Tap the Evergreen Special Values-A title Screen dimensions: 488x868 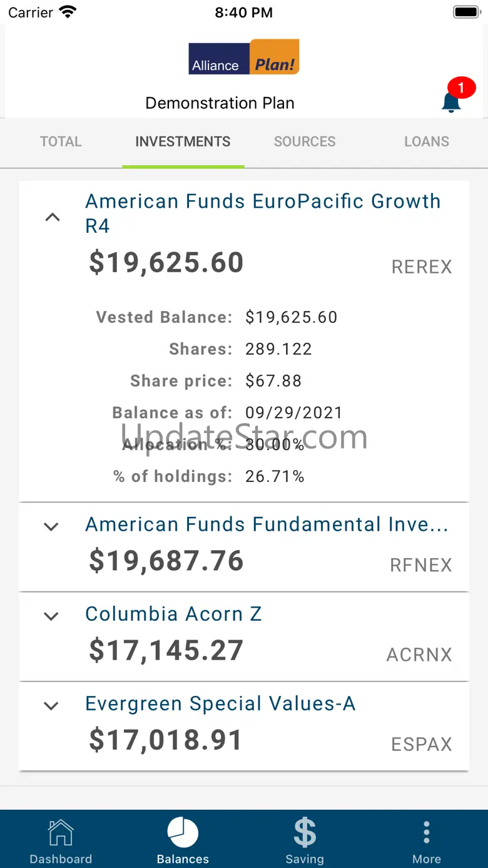pyautogui.click(x=220, y=703)
